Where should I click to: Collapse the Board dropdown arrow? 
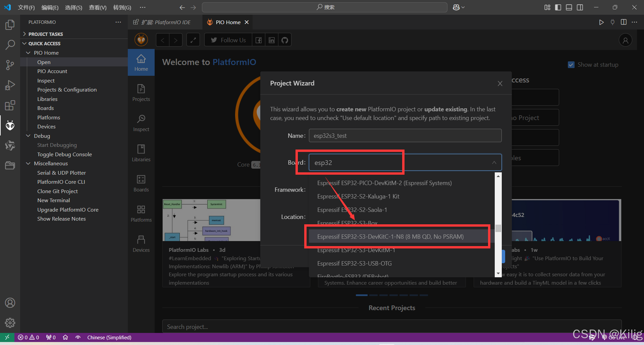494,163
